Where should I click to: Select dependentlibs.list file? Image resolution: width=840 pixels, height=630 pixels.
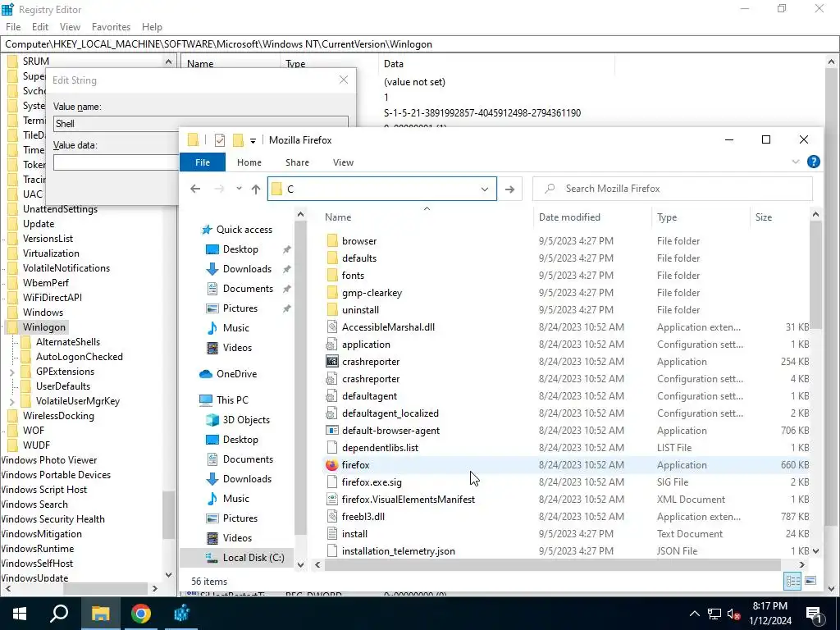click(381, 448)
